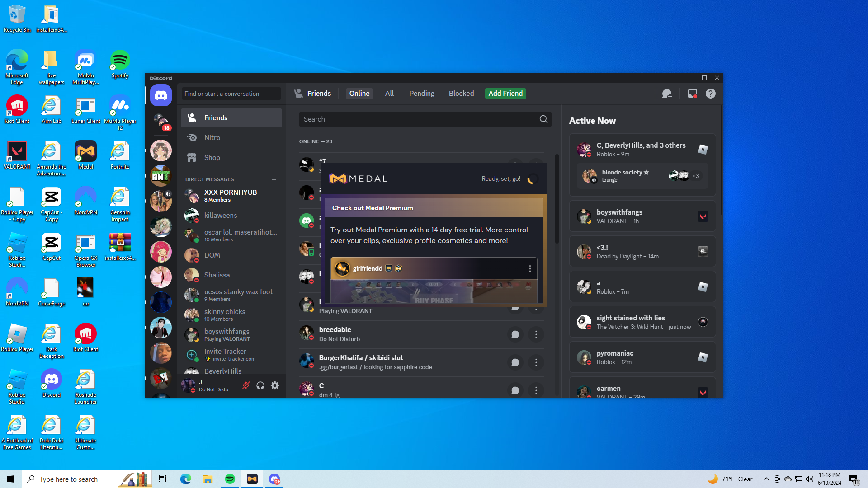This screenshot has height=488, width=868.
Task: Open User Settings gear icon
Action: click(x=275, y=385)
